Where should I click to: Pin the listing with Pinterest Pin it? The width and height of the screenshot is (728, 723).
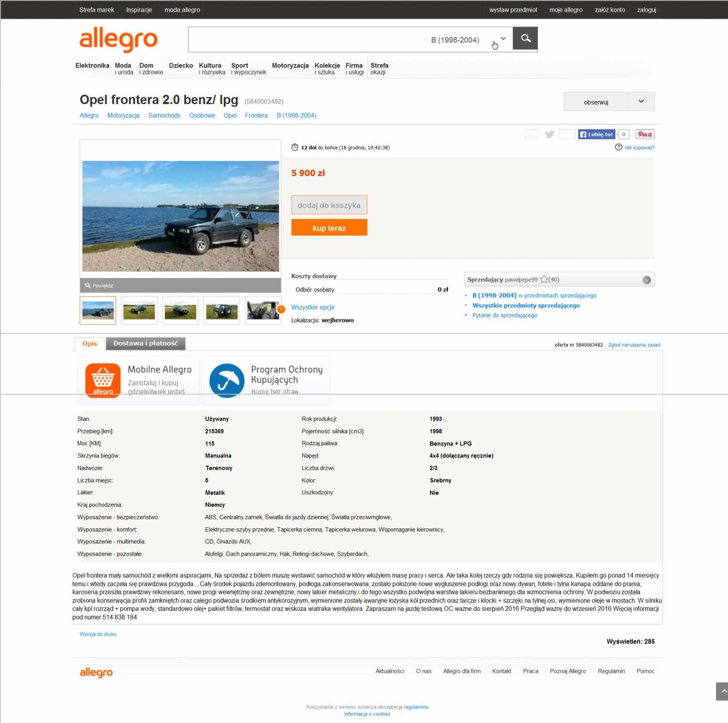coord(645,134)
